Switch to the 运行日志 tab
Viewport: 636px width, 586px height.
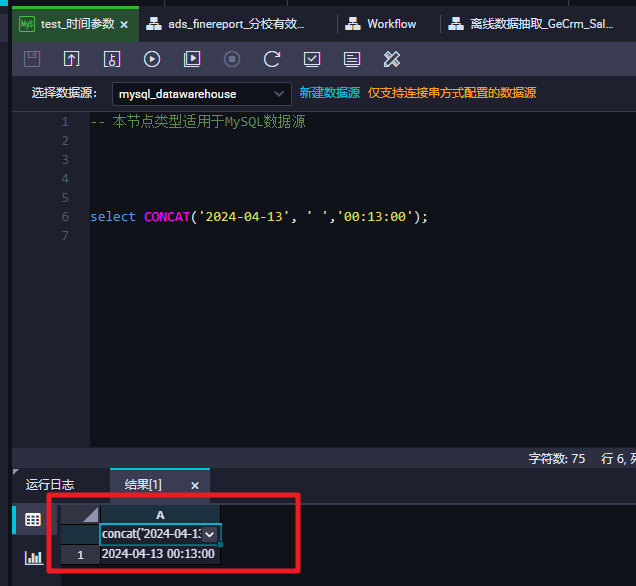tap(50, 485)
